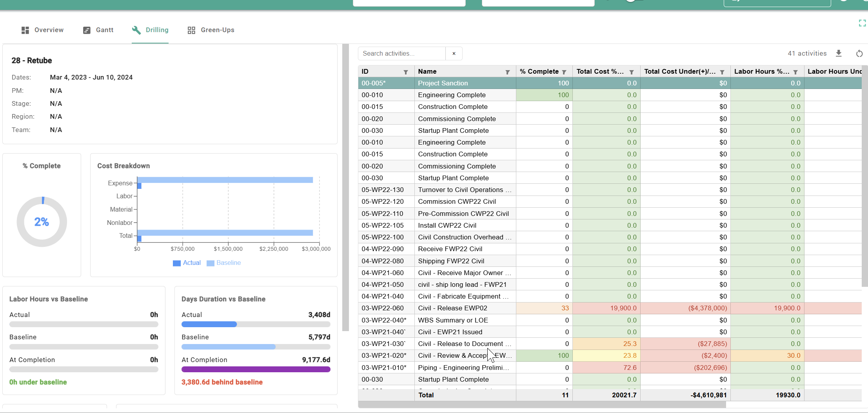Click the Overview dashboard icon
This screenshot has height=413, width=868.
(25, 29)
